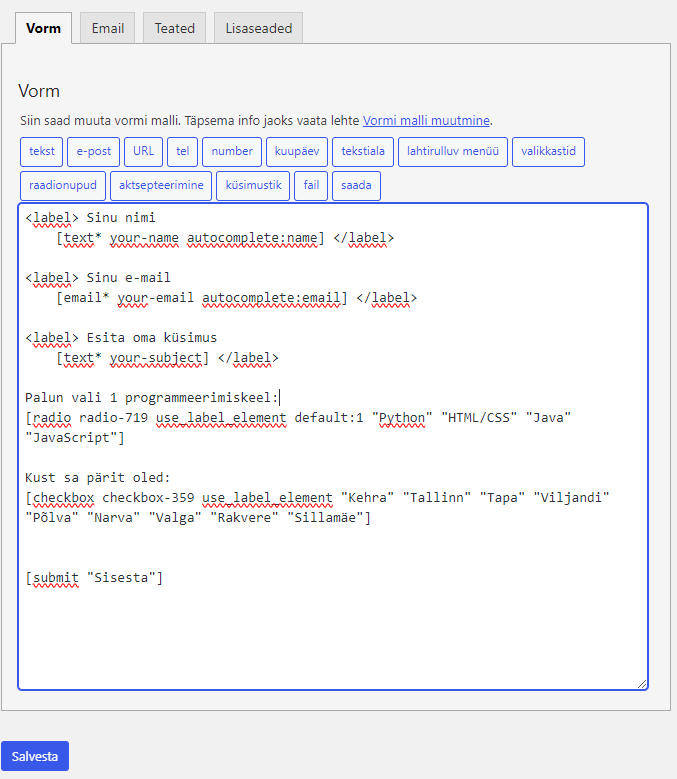Select the Lisaseaded tab

258,28
